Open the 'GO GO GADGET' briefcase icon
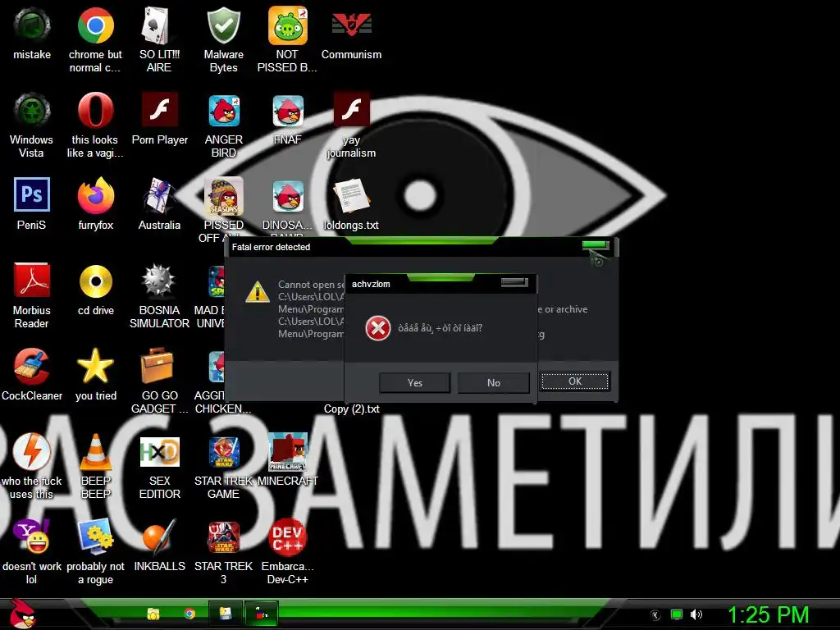 pyautogui.click(x=157, y=365)
